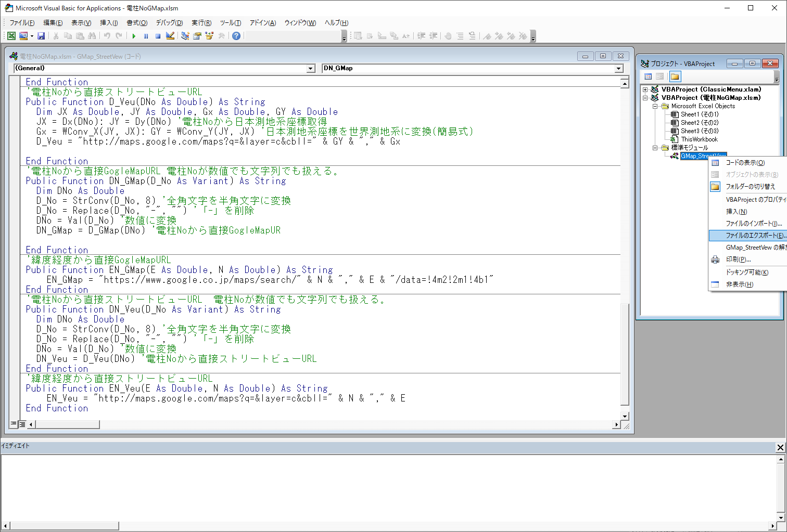The height and width of the screenshot is (532, 787).
Task: Choose ファイルのエクスポート from the context menu
Action: point(755,236)
